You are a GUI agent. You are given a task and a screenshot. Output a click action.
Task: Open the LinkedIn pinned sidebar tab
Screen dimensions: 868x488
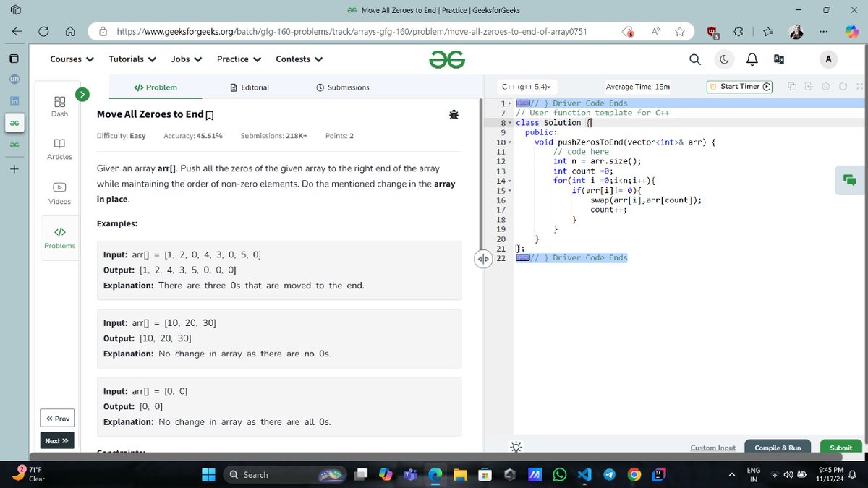pos(14,100)
